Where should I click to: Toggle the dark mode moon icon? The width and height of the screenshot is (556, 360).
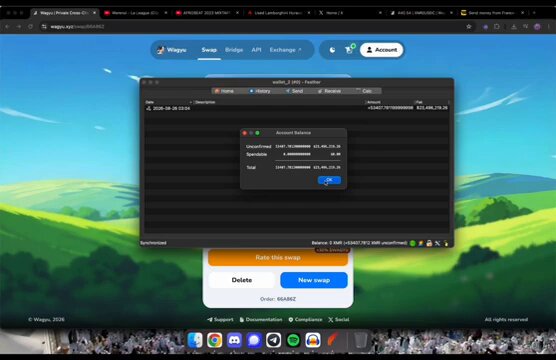[x=332, y=50]
